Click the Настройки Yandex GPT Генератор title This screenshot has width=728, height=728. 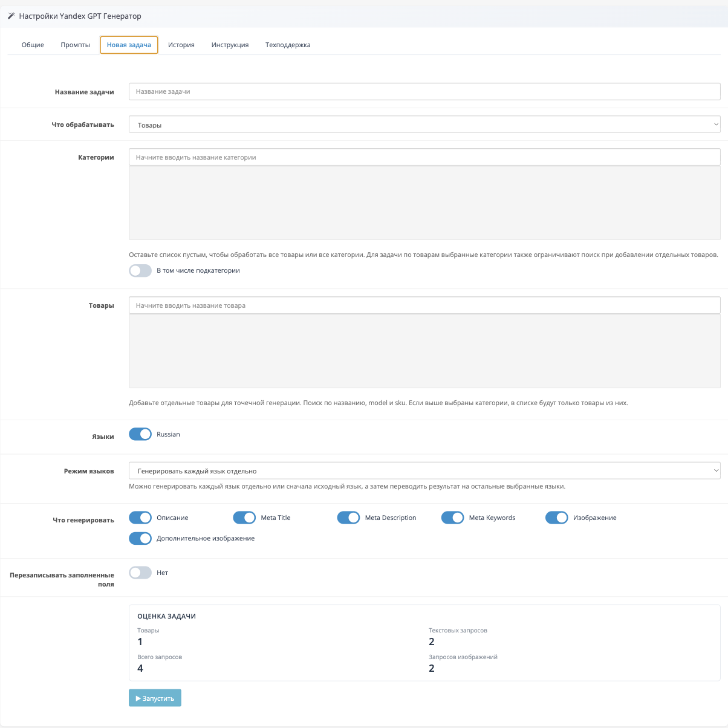pos(80,16)
